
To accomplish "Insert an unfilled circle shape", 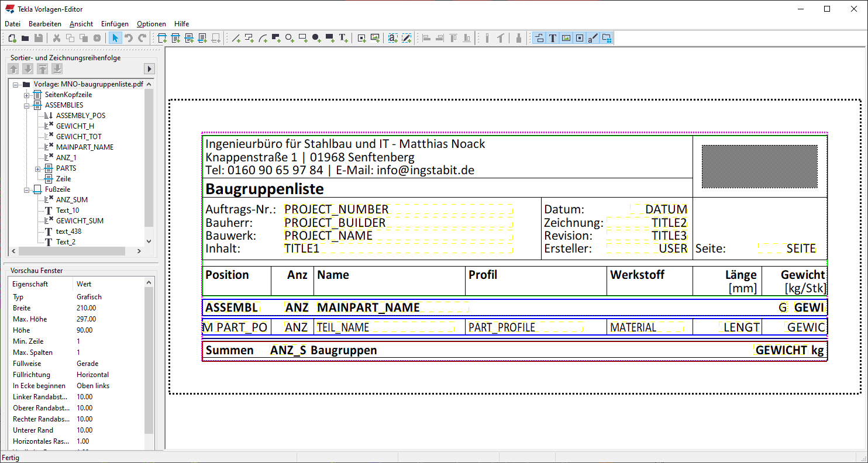I will click(290, 38).
